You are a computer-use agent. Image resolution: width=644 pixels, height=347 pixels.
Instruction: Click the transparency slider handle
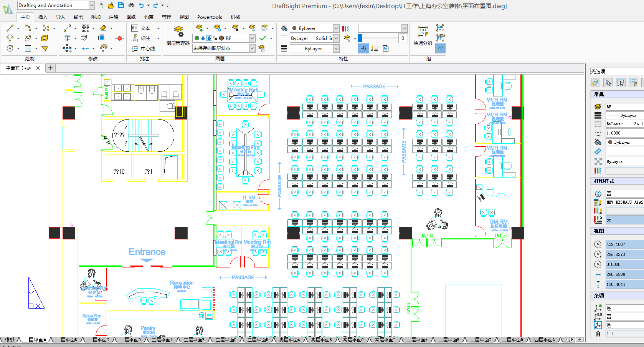360,38
